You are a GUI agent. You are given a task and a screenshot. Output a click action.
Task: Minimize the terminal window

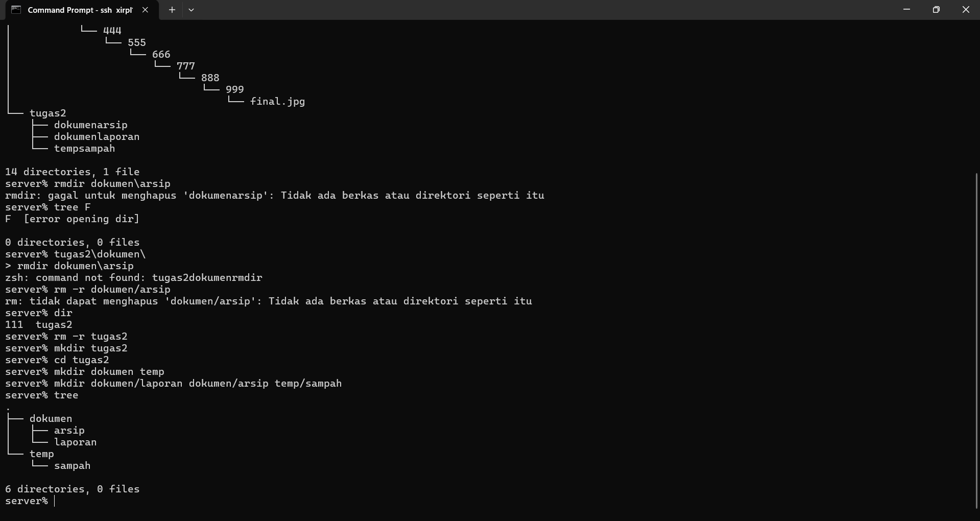click(906, 10)
